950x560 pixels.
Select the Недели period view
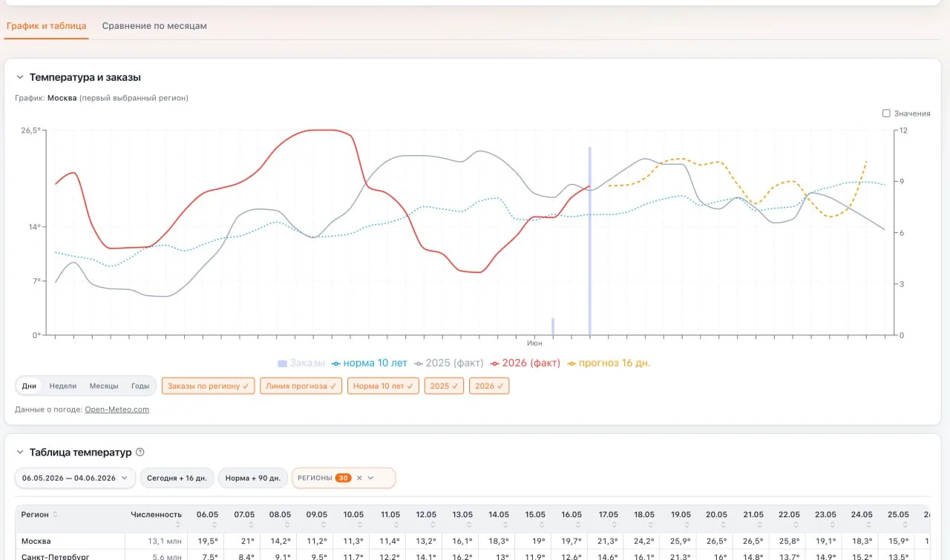point(63,386)
